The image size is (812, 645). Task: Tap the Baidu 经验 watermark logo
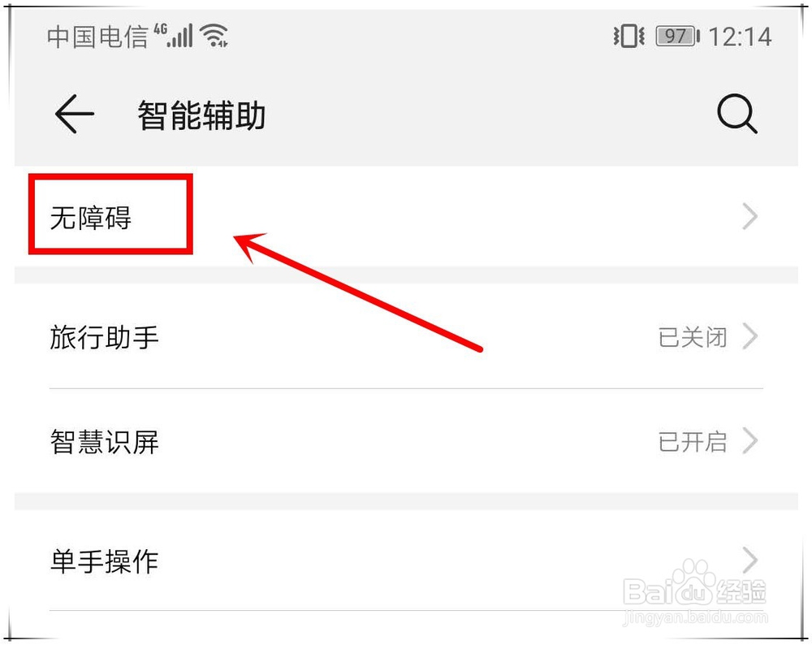[x=695, y=591]
